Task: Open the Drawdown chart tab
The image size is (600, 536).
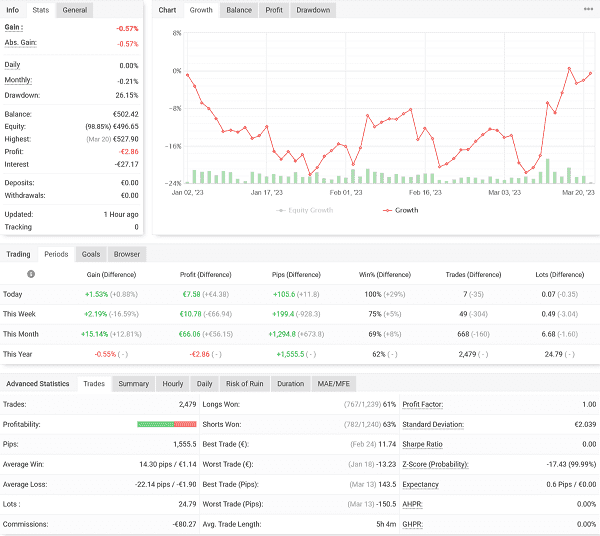Action: click(x=313, y=10)
